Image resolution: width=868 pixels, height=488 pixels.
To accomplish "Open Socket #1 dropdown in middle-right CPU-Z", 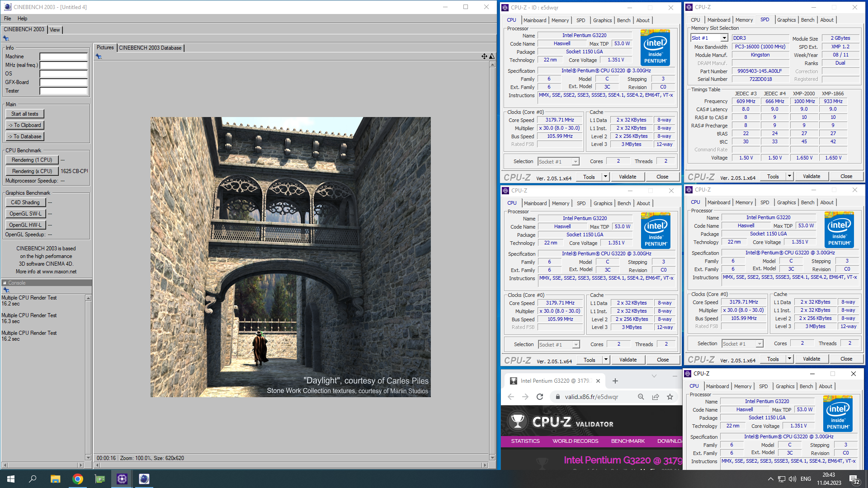I will tap(759, 344).
